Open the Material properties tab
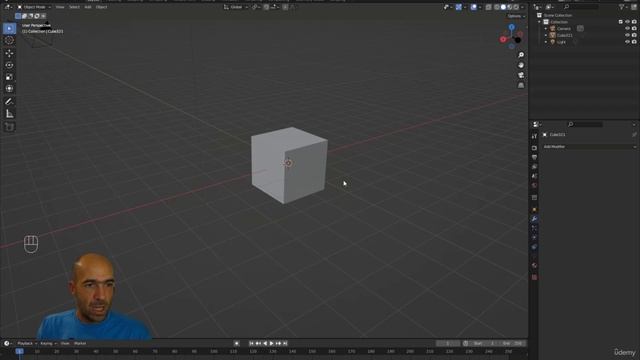This screenshot has height=360, width=640. (534, 266)
